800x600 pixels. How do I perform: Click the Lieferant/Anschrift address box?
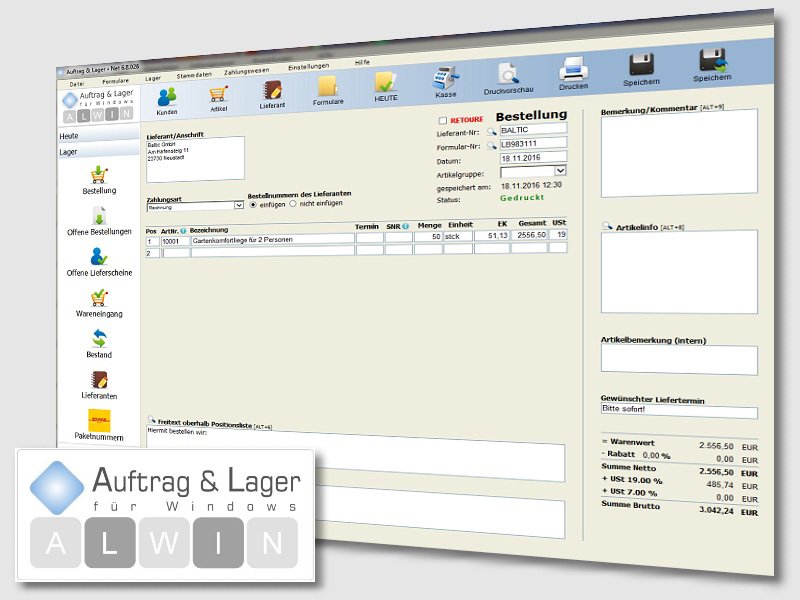195,160
